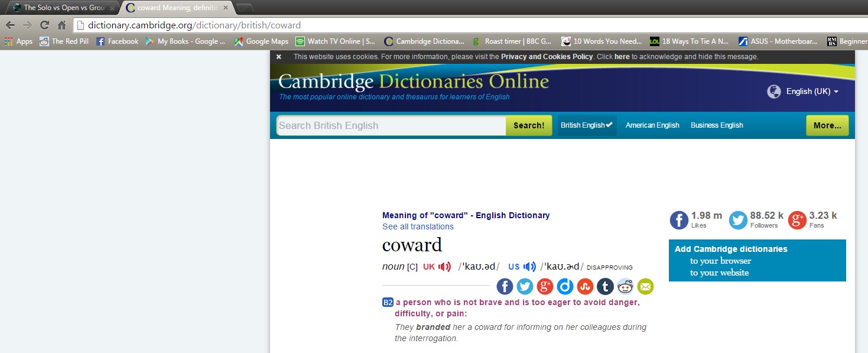Open the More... dictionaries menu
The width and height of the screenshot is (868, 353).
[x=827, y=125]
